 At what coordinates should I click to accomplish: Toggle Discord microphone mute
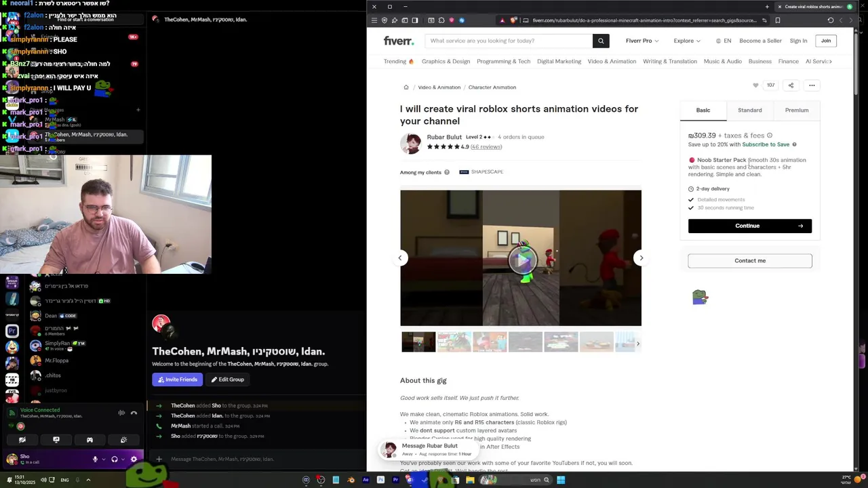pyautogui.click(x=96, y=460)
